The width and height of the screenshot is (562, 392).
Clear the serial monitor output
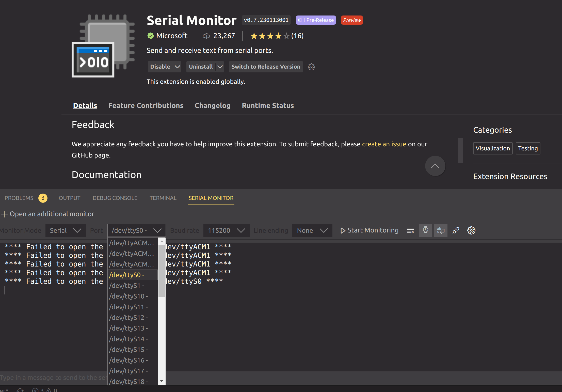[410, 230]
